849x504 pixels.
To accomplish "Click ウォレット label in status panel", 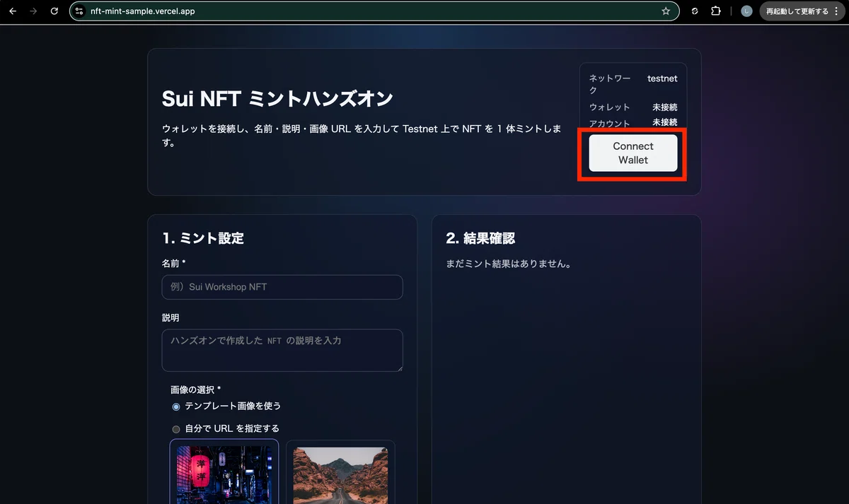I will tap(609, 107).
